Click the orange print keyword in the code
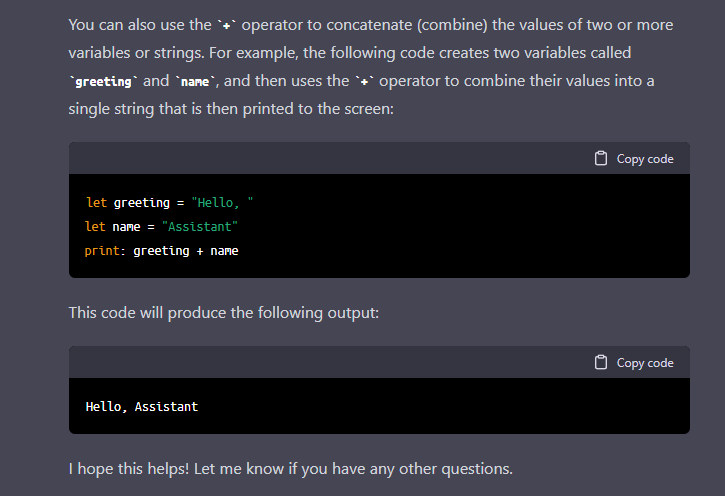725x496 pixels. (x=102, y=251)
